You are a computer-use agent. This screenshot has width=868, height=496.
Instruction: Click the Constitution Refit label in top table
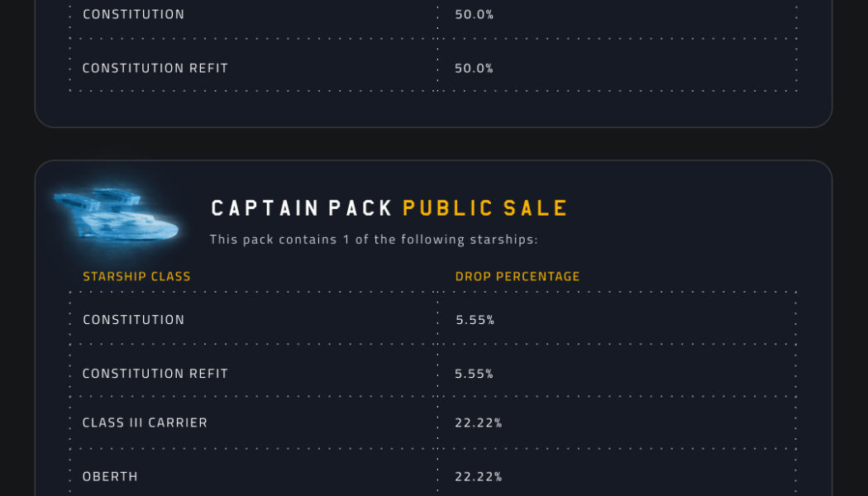[x=155, y=68]
